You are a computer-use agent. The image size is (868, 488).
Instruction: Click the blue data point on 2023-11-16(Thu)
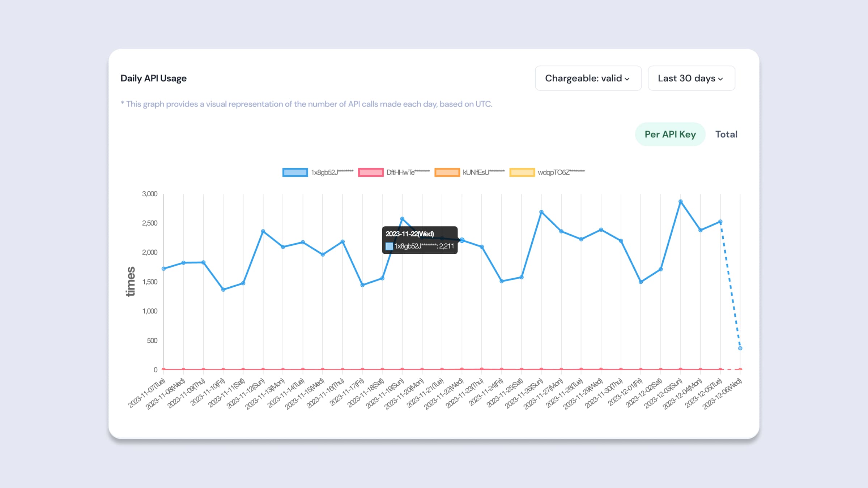[x=342, y=241]
